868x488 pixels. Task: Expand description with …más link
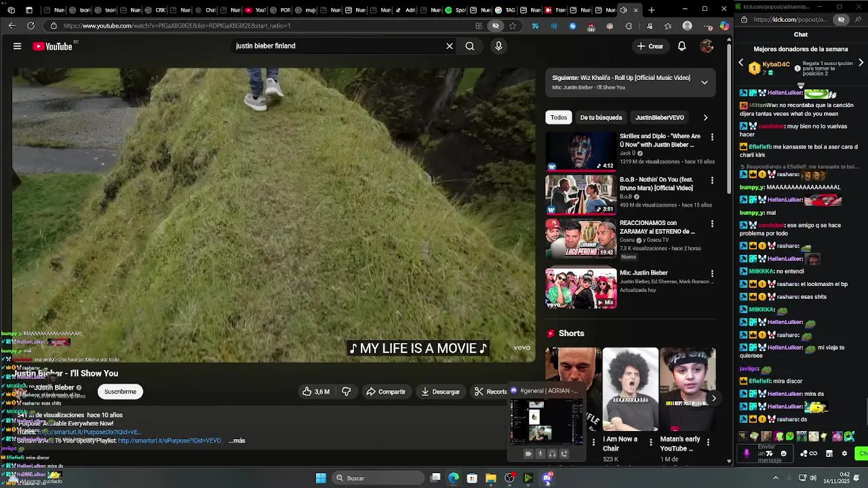click(x=237, y=441)
